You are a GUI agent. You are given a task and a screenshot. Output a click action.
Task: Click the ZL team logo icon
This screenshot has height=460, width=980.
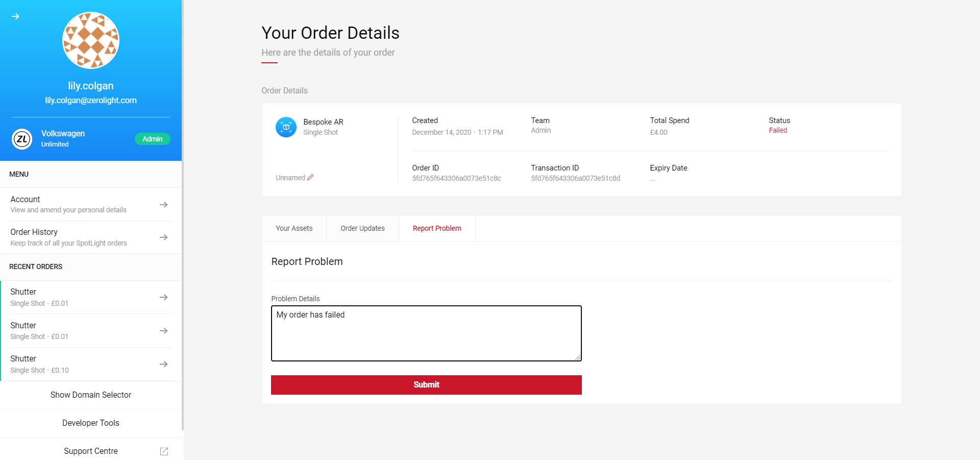click(x=22, y=139)
